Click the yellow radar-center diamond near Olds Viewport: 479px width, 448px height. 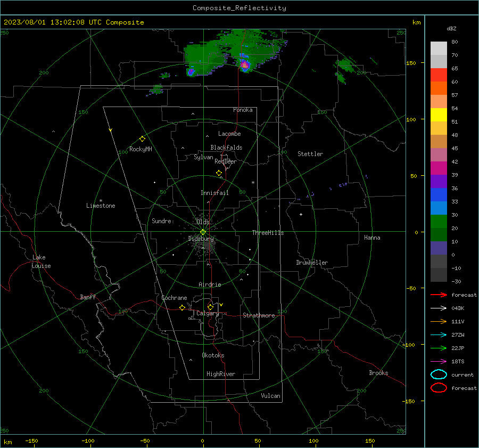(x=203, y=232)
